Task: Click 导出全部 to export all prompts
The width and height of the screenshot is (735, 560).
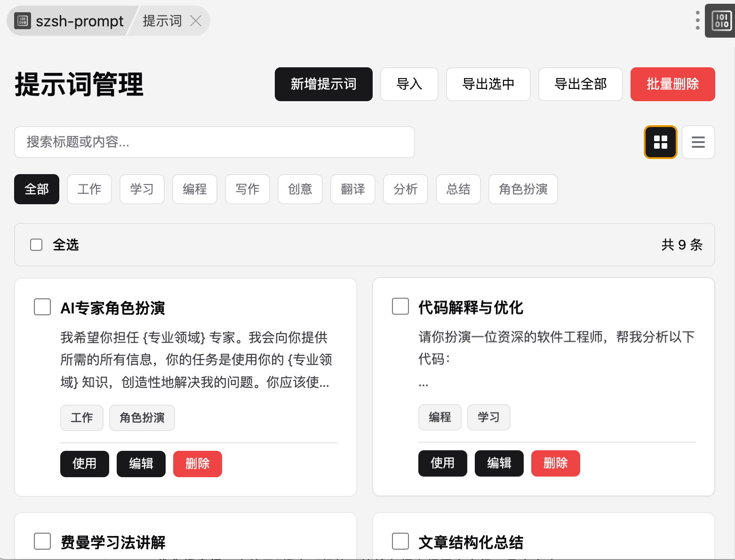Action: coord(580,84)
